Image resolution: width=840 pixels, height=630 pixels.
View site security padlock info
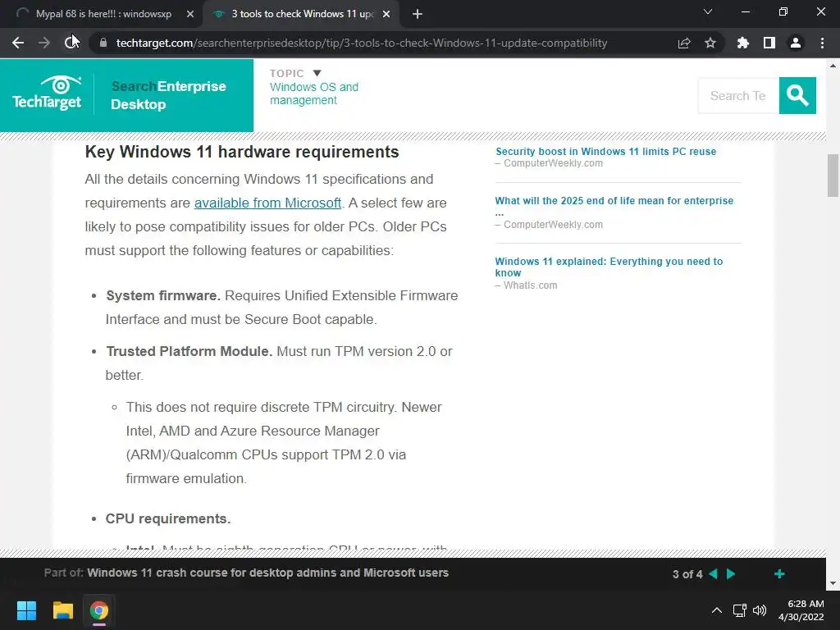[x=103, y=43]
